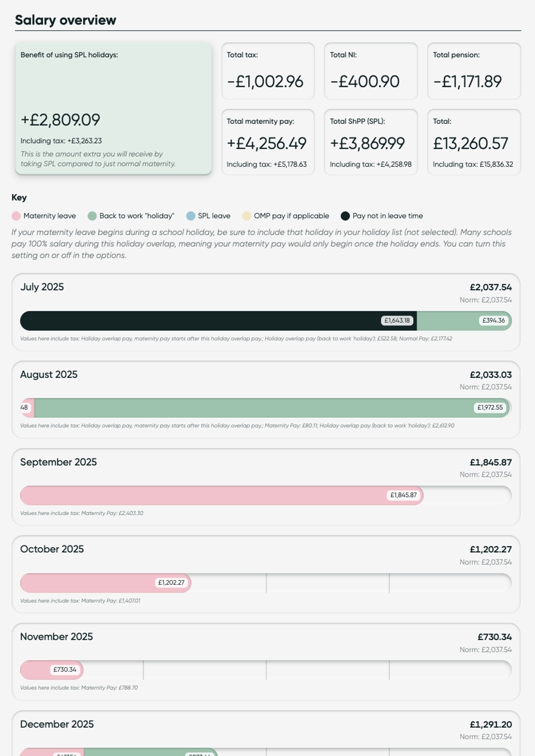Viewport: 535px width, 756px height.
Task: Select the Total maternity pay card
Action: tap(268, 142)
